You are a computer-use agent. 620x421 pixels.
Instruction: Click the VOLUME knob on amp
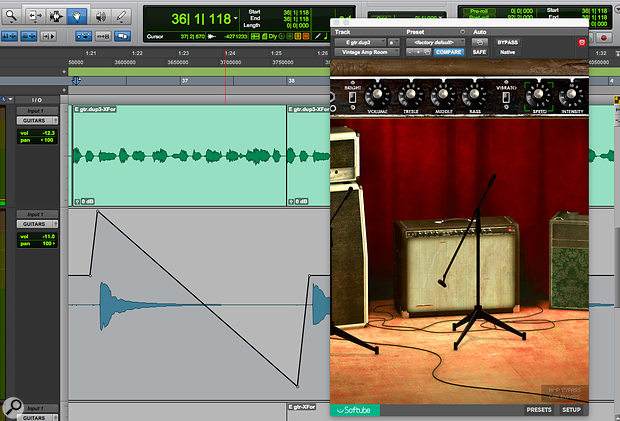(377, 94)
